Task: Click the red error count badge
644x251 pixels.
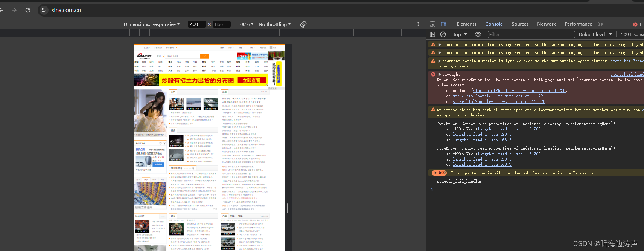Action: [x=637, y=24]
